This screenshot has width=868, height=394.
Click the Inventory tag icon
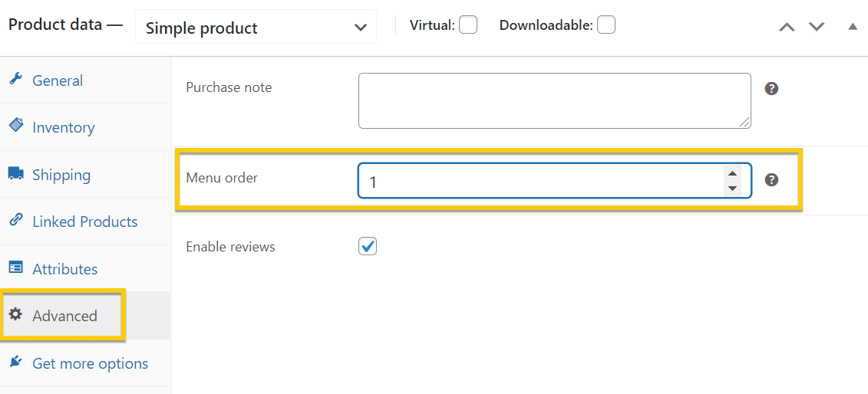[16, 126]
